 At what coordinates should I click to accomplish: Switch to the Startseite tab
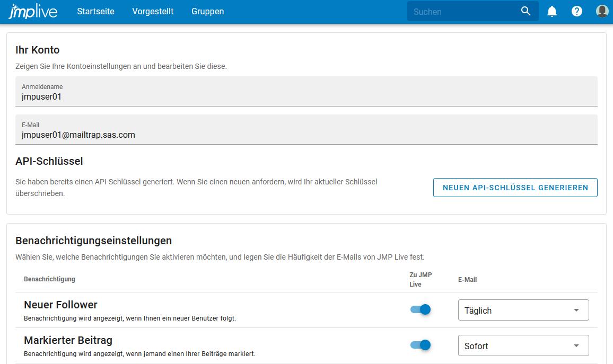point(95,11)
